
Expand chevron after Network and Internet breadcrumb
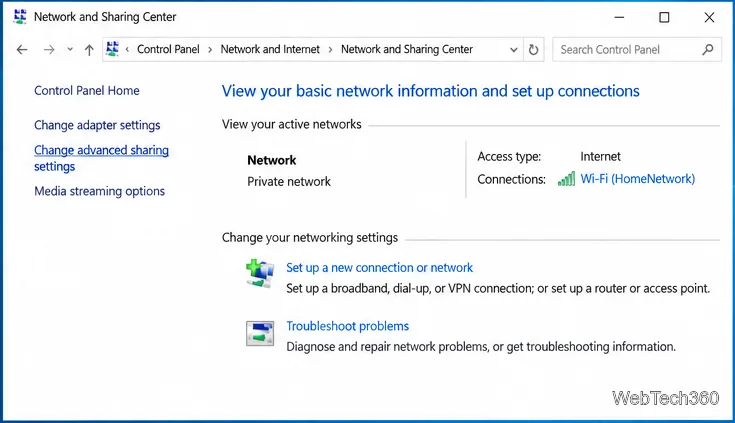330,50
